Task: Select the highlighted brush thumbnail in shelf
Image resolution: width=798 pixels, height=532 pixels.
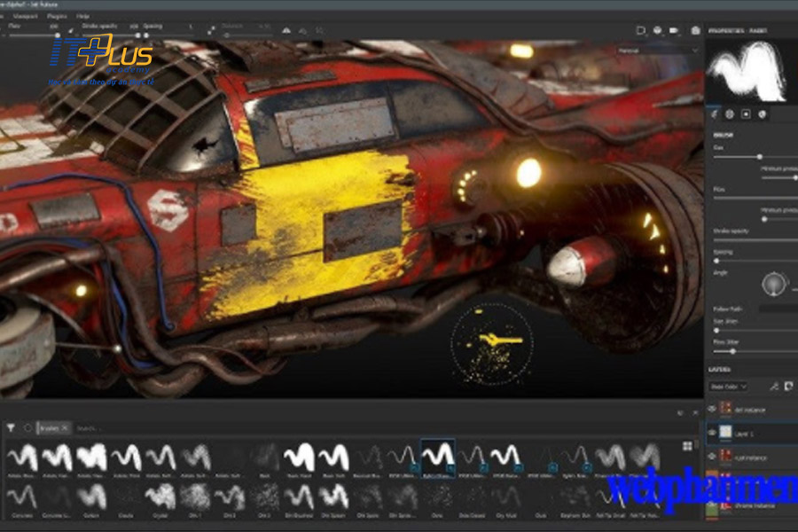Action: click(437, 457)
